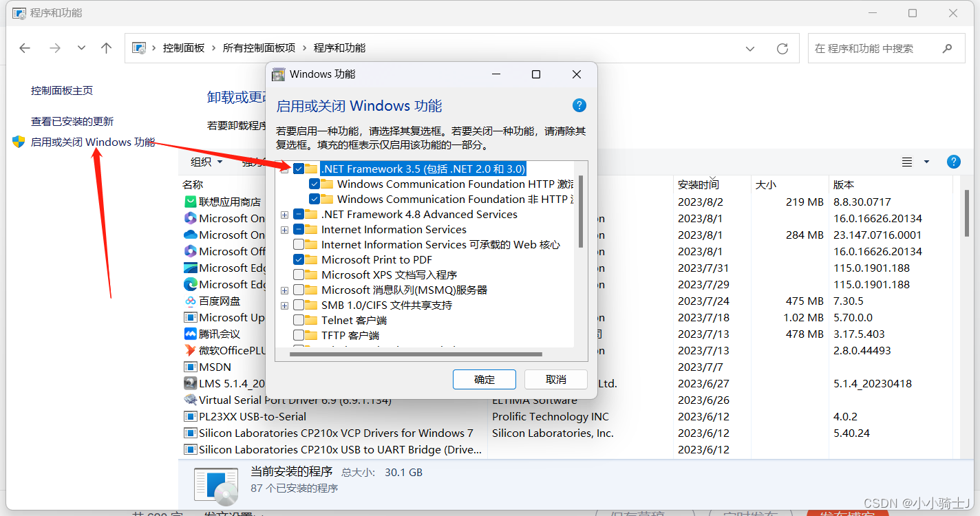Image resolution: width=980 pixels, height=516 pixels.
Task: Click the 微软OfficePLUS orange icon
Action: (191, 350)
